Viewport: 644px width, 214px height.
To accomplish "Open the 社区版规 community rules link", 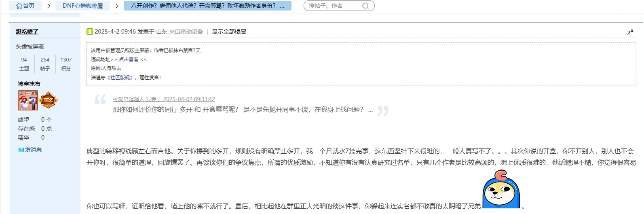I will point(121,78).
